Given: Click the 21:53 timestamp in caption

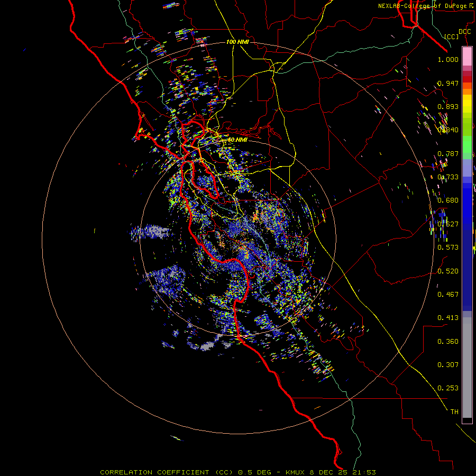Looking at the screenshot, I should point(364,472).
